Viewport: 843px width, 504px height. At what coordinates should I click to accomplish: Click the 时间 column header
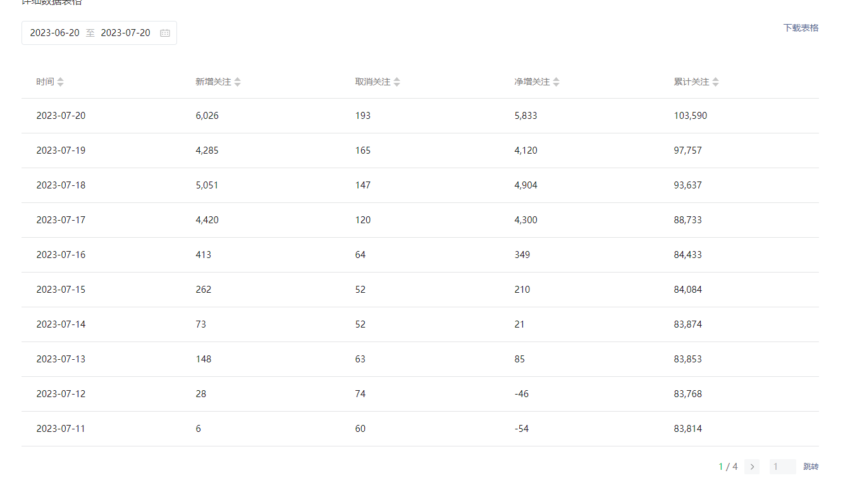coord(45,82)
